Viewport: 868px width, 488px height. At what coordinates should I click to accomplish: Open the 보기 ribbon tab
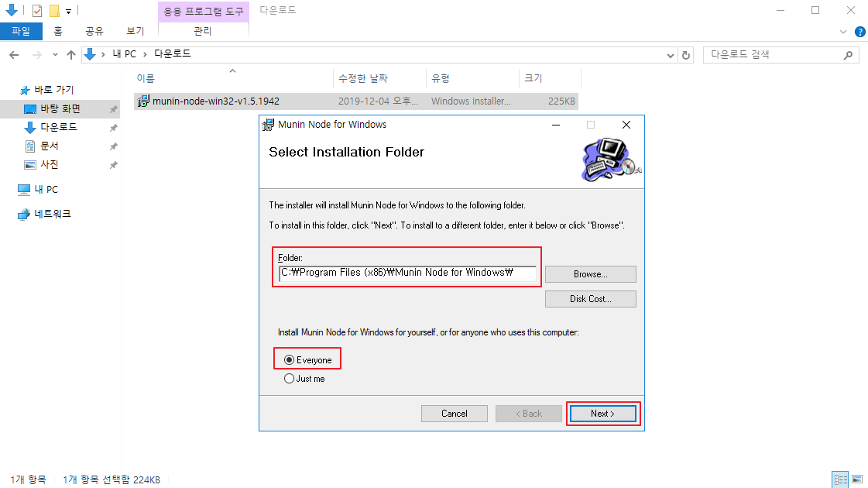click(x=135, y=31)
